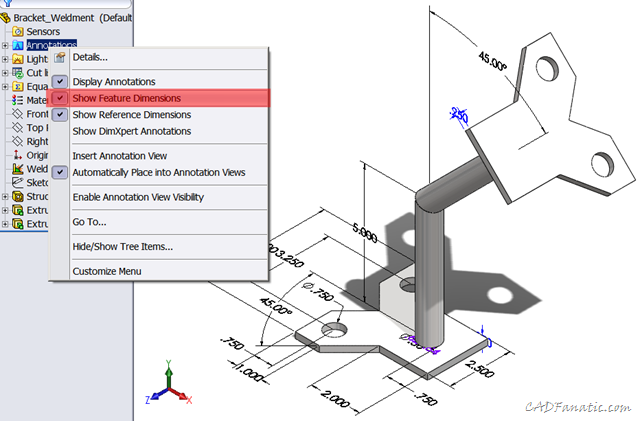Click the 1.000 dimension text
Viewport: 640px width, 421px height.
[250, 372]
